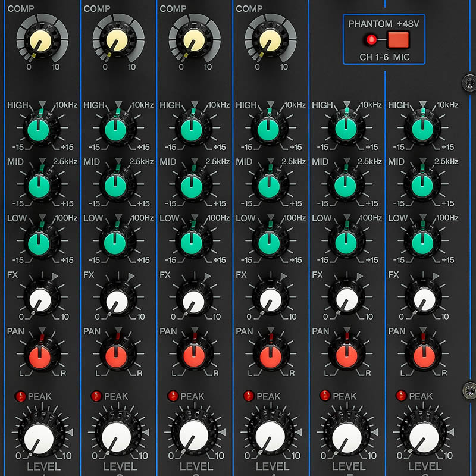Click the red PAN knob on channel 4

click(x=271, y=355)
